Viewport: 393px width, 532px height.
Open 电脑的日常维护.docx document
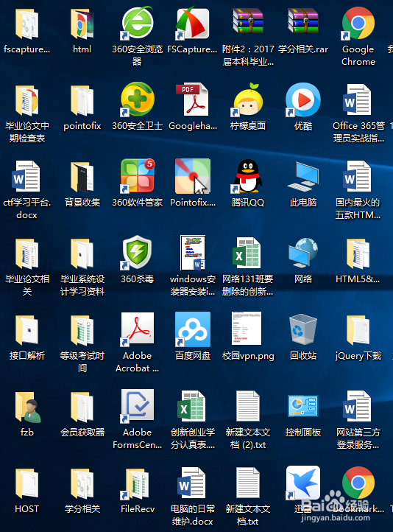tap(192, 483)
